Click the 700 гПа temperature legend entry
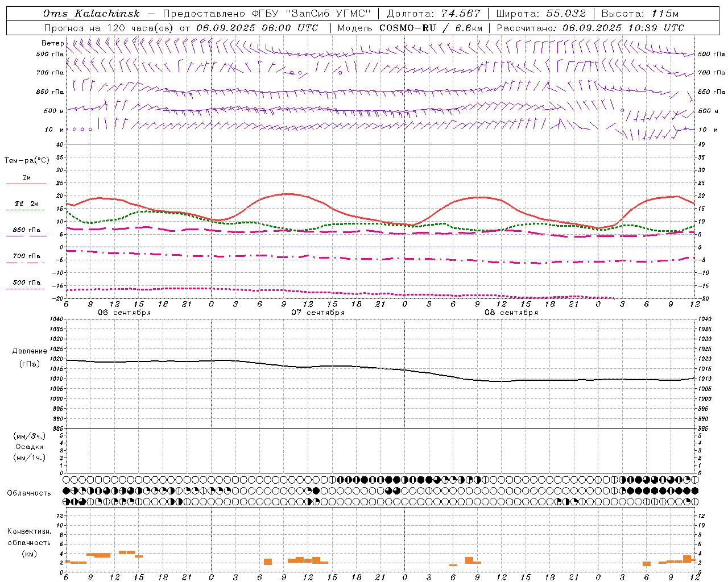Screen dimensions: 728x582 point(27,256)
